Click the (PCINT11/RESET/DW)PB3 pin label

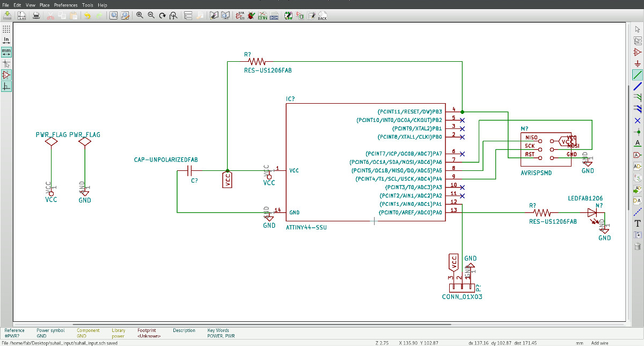(410, 111)
